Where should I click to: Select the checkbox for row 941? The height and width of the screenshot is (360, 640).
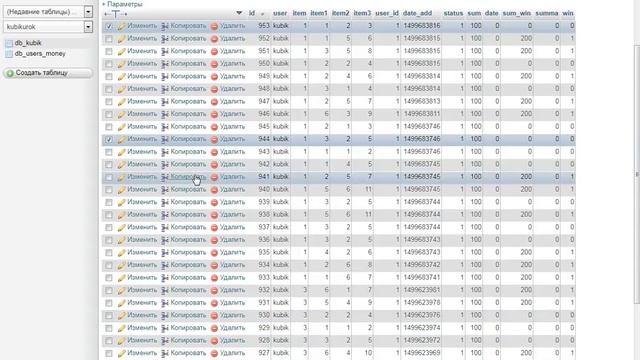coord(109,178)
